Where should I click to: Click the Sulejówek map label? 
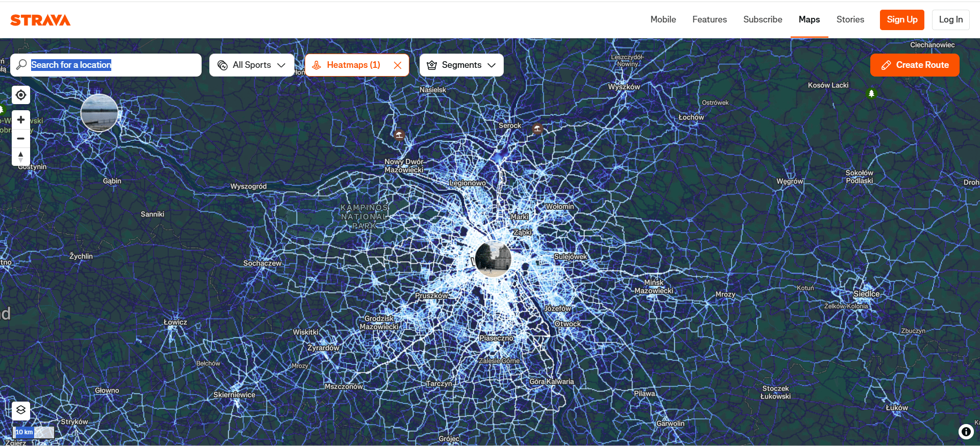point(571,256)
